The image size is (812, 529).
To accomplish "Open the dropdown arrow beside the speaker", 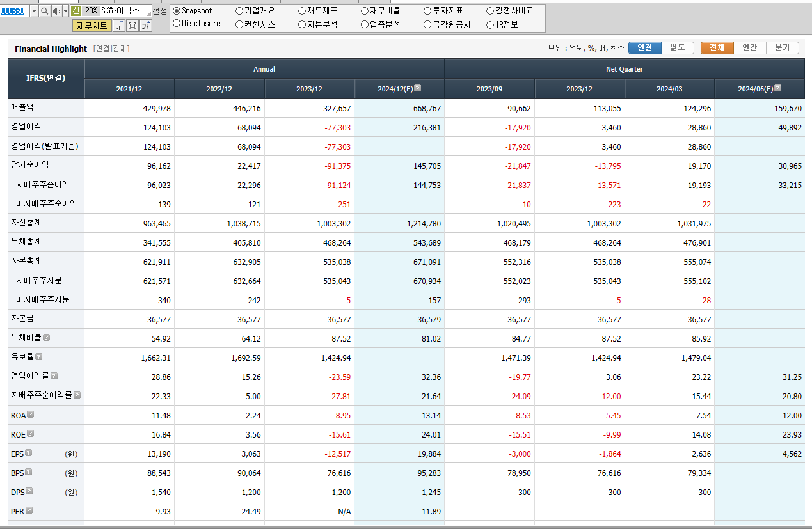I will [65, 11].
